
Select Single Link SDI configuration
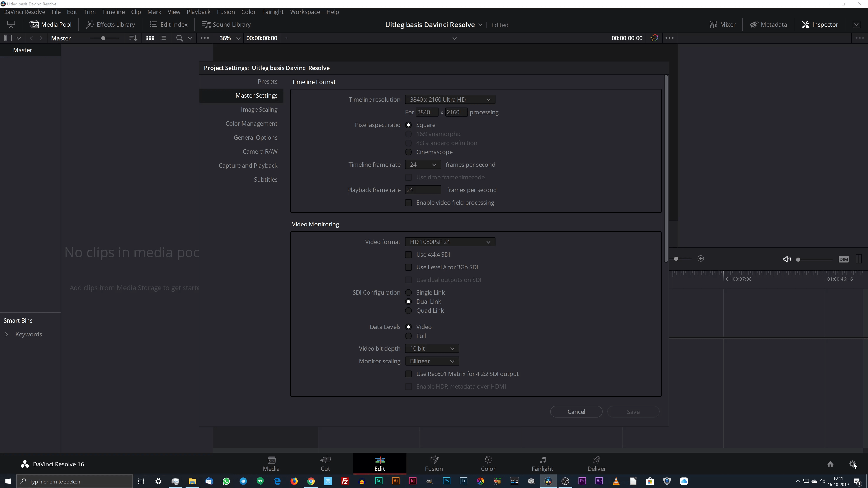coord(408,292)
